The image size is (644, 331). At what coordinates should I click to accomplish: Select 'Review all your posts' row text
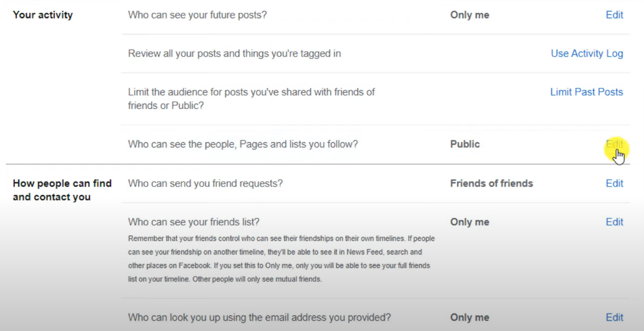234,53
